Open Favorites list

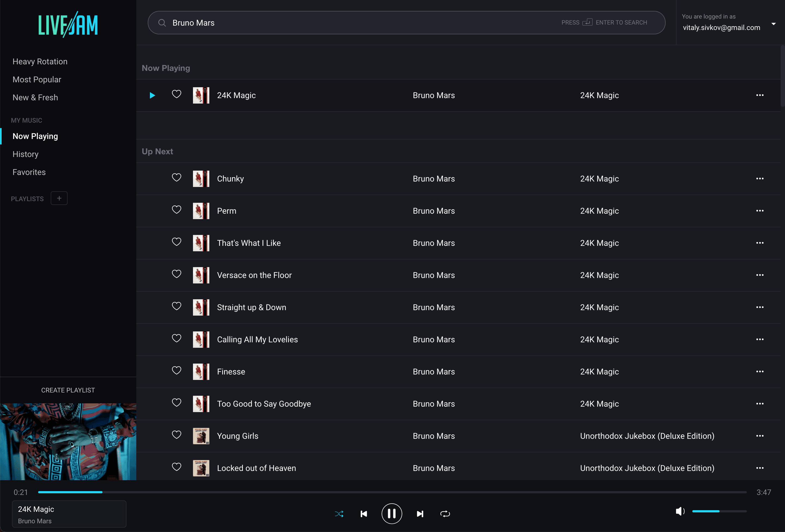click(29, 172)
